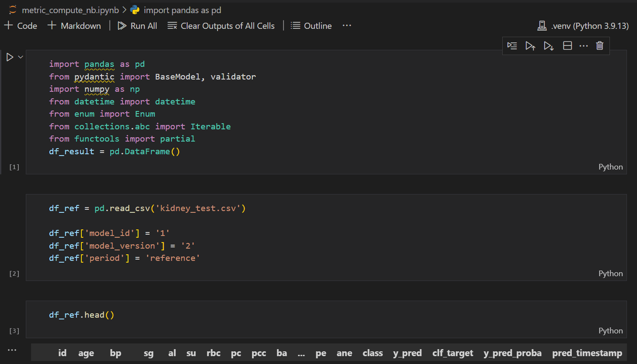Open run options dropdown beside first cell play
Screen dimensions: 637x364
(x=20, y=57)
